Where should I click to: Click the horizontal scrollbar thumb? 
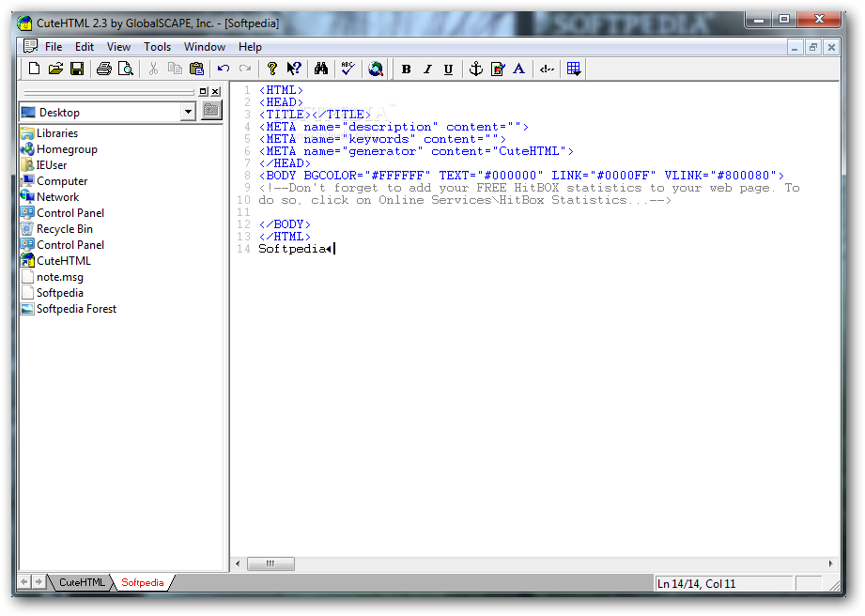[270, 563]
